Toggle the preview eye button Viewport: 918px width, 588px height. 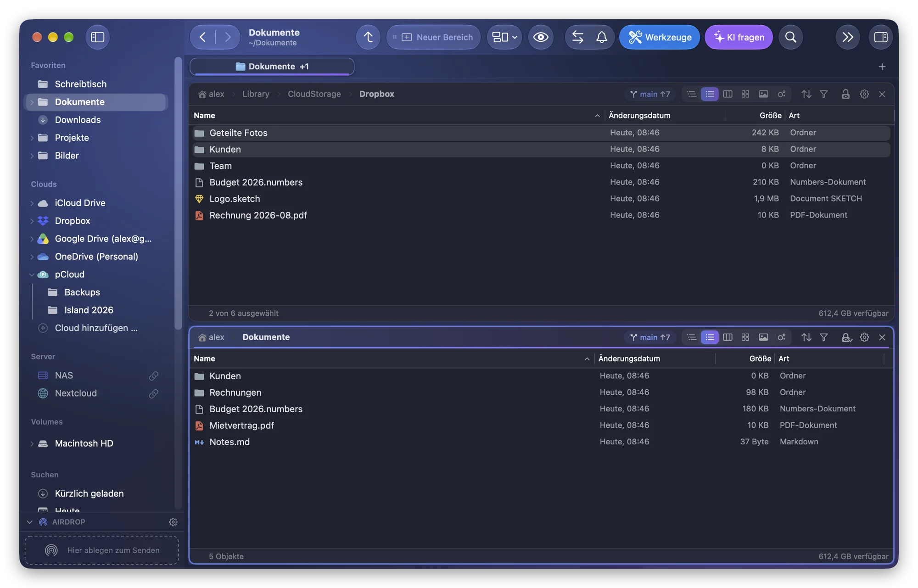coord(541,37)
